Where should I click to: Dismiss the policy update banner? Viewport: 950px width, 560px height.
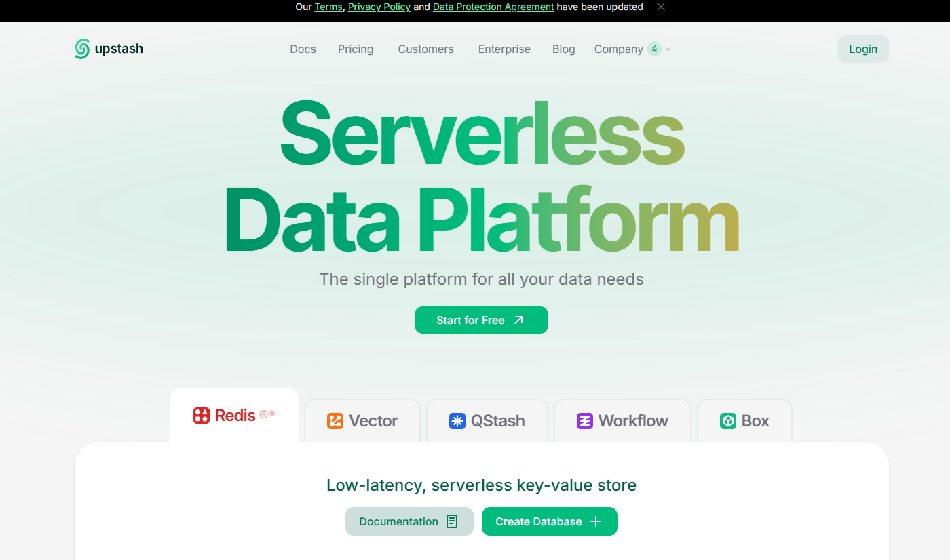tap(661, 7)
